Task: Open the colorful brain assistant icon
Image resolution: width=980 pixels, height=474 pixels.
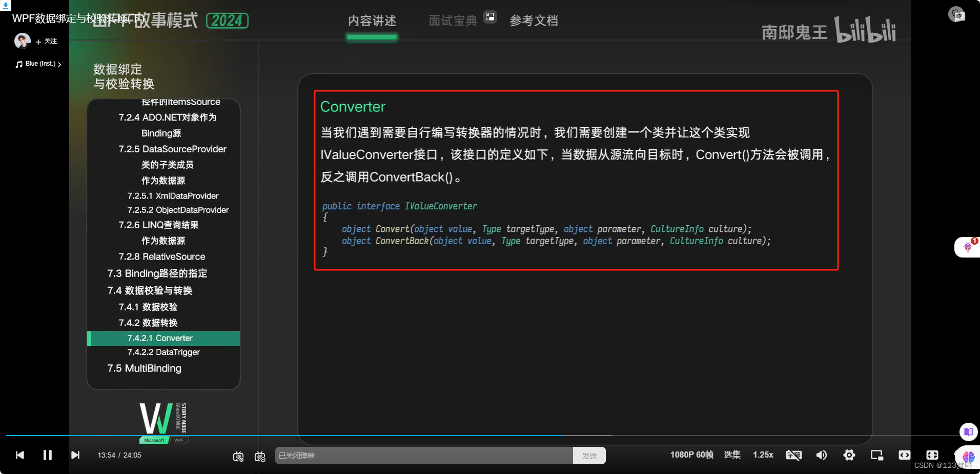Action: (968, 457)
